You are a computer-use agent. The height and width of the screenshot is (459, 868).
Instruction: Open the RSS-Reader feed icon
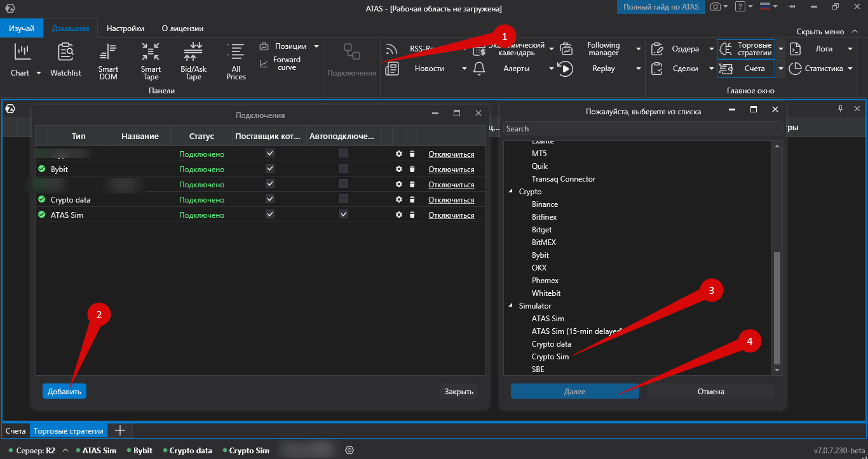point(391,50)
